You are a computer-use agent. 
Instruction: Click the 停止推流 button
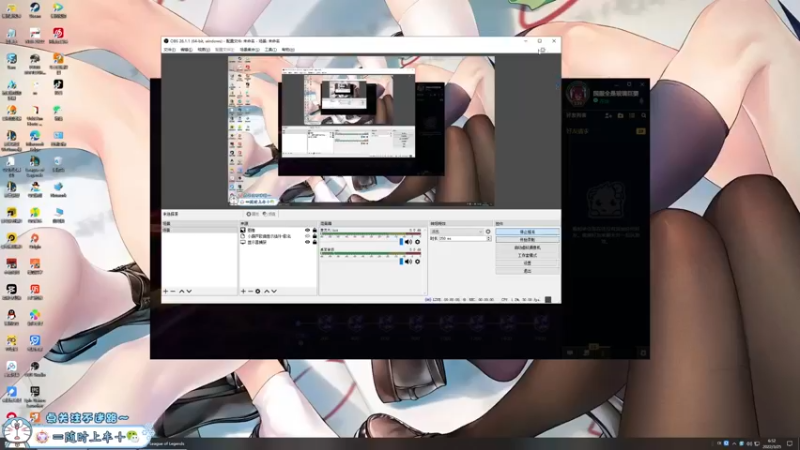(x=527, y=232)
